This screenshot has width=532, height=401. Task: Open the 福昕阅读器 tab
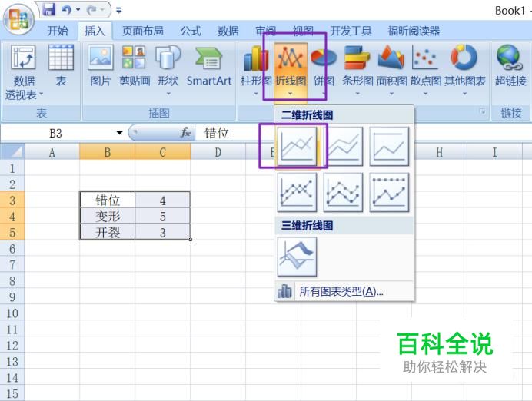pyautogui.click(x=414, y=31)
